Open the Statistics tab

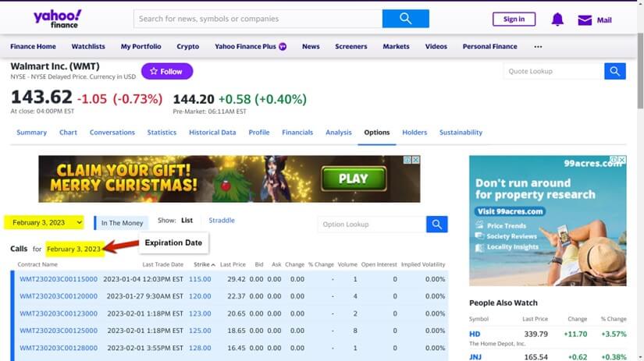click(162, 132)
